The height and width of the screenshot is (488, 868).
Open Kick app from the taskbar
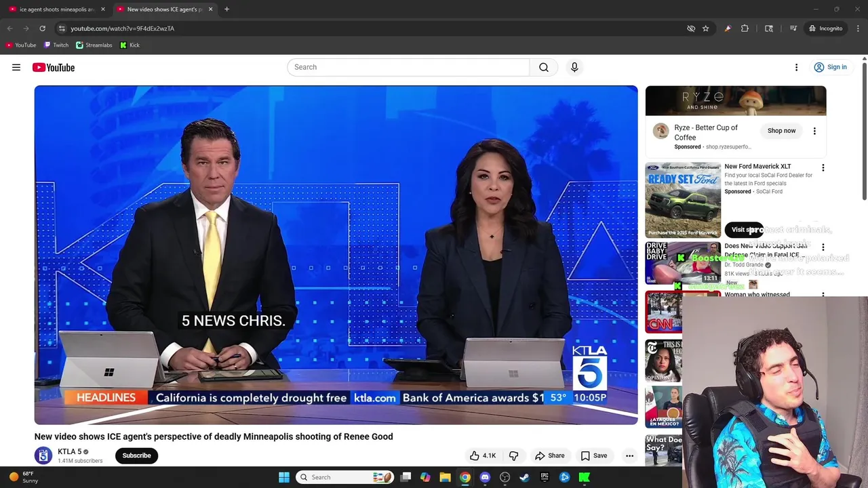tap(584, 477)
